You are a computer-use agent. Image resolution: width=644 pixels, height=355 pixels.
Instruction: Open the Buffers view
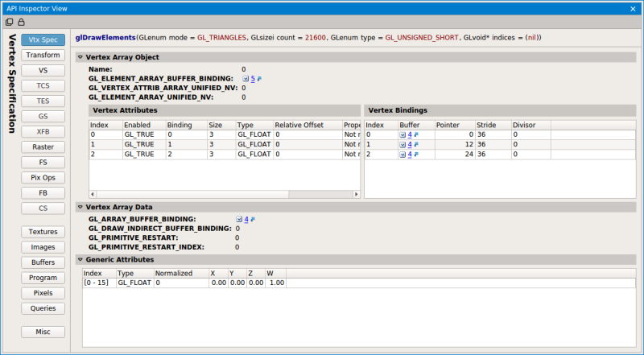(43, 262)
